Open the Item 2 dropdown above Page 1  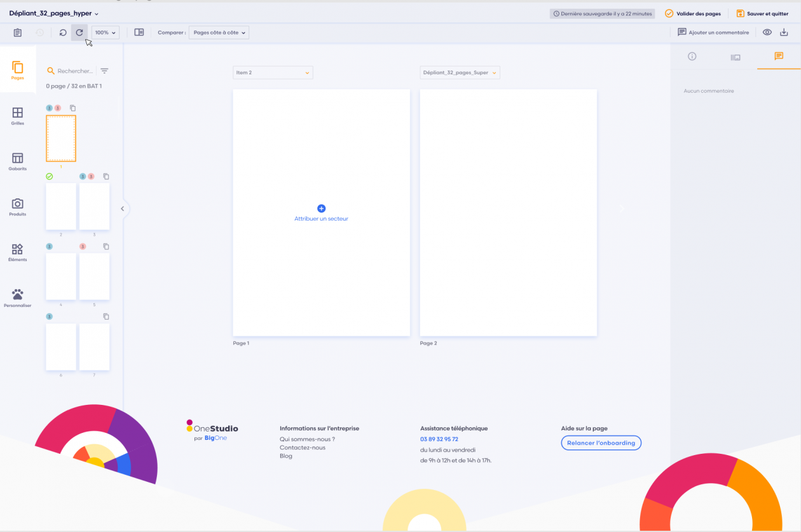tap(273, 72)
